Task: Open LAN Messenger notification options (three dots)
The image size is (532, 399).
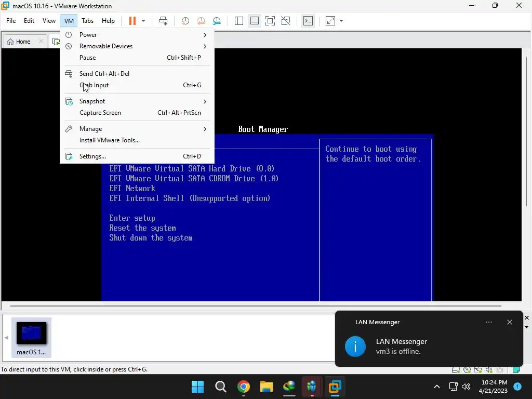Action: tap(488, 322)
